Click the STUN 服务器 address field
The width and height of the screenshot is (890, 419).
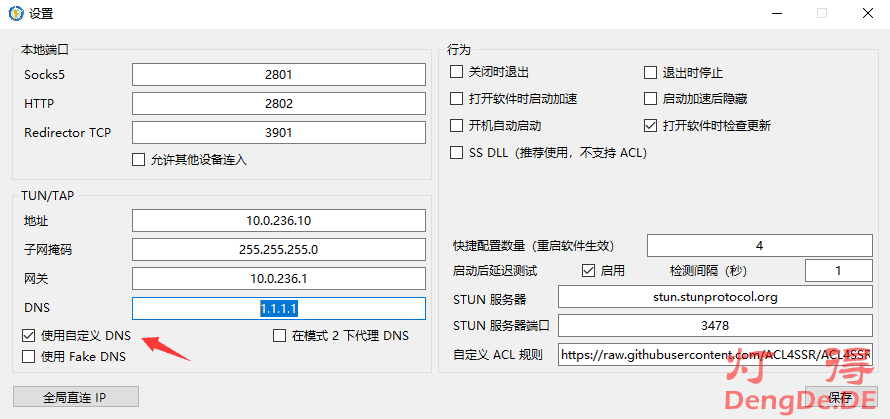coord(715,297)
